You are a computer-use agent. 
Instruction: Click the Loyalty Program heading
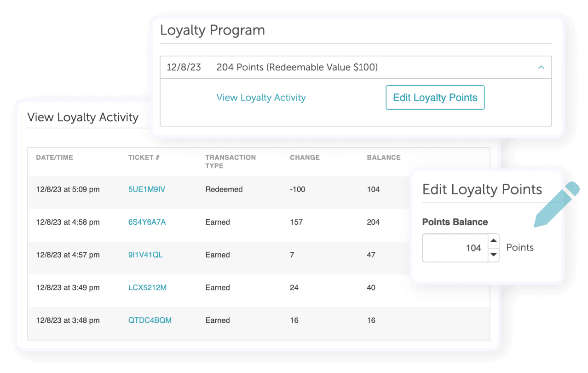213,30
